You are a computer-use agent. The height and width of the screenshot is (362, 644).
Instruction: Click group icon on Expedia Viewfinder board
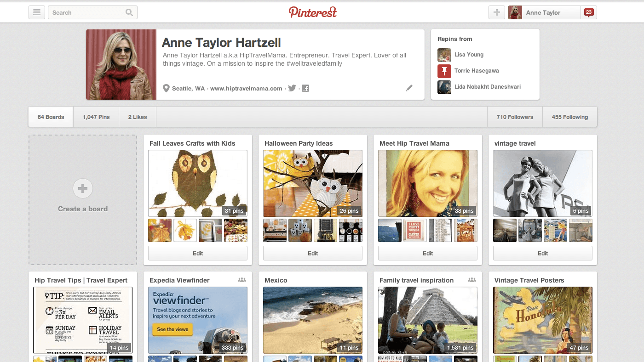tap(242, 280)
